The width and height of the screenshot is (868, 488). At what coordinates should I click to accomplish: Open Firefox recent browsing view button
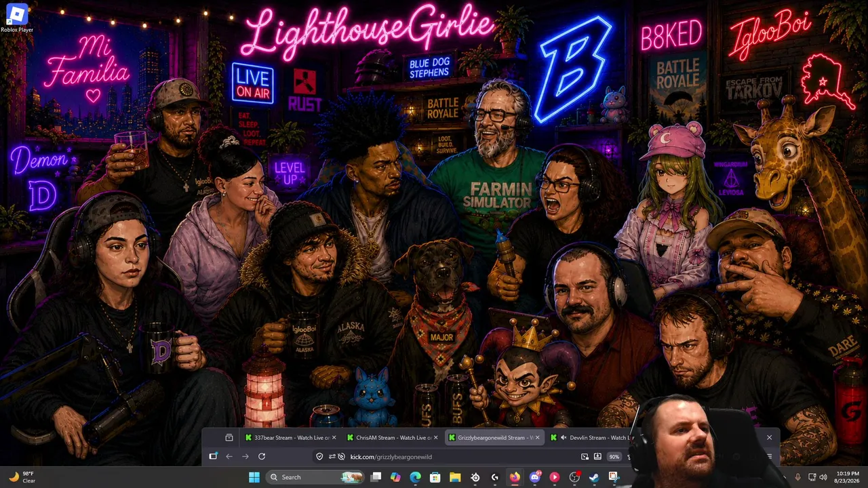(229, 438)
